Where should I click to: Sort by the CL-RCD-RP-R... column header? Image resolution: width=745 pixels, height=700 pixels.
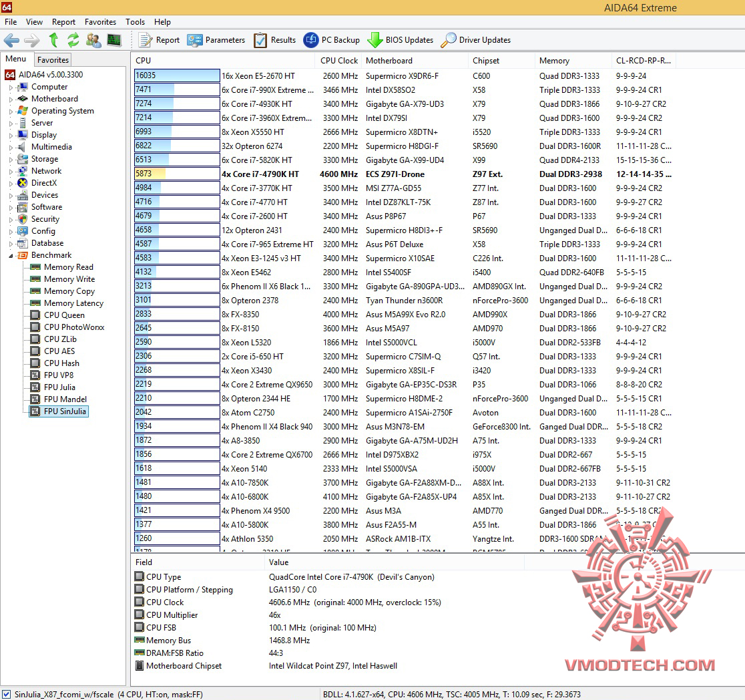644,61
